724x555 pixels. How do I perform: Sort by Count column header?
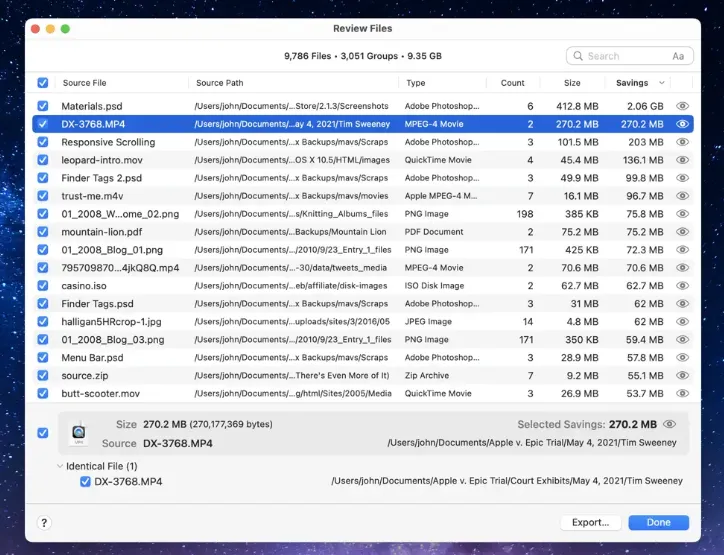[513, 83]
